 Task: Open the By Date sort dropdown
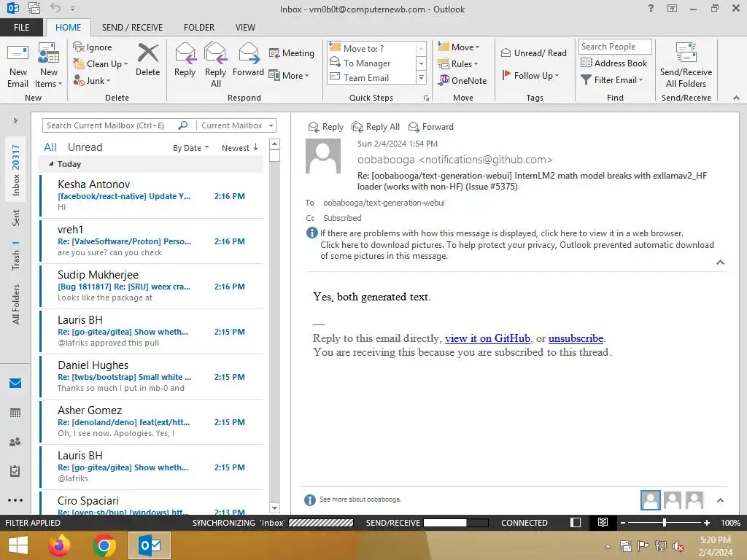pyautogui.click(x=190, y=148)
